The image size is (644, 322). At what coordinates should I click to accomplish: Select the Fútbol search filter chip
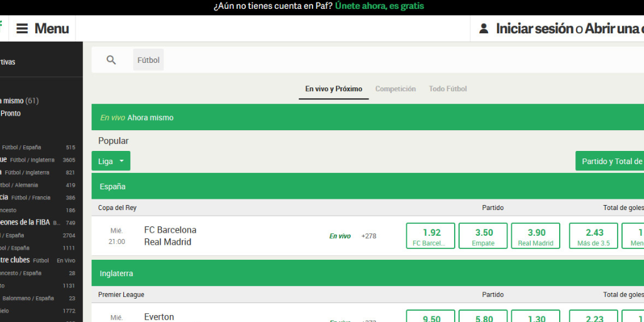(x=148, y=60)
